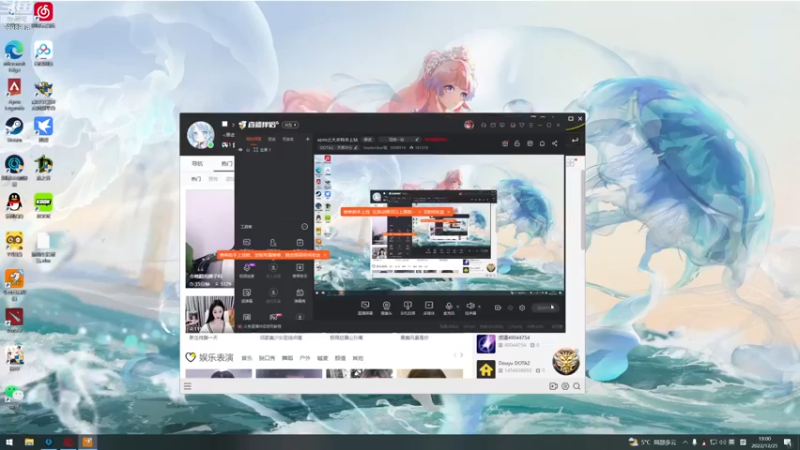This screenshot has height=450, width=800.
Task: Click the speaker volume button
Action: click(470, 307)
